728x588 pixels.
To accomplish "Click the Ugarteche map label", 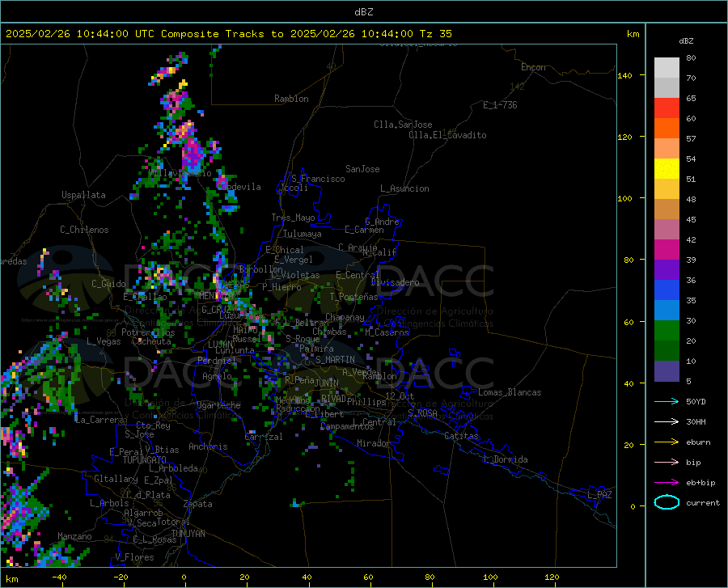I will (x=218, y=405).
